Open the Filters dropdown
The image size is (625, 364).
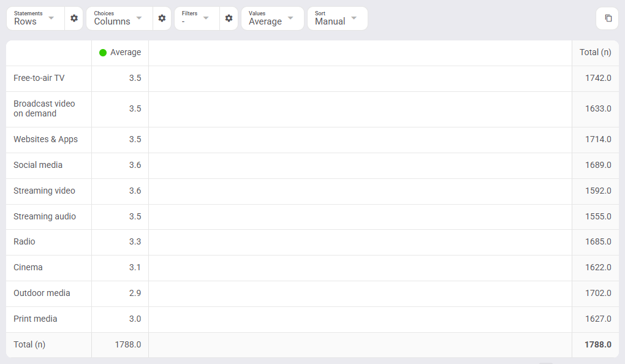[x=197, y=18]
